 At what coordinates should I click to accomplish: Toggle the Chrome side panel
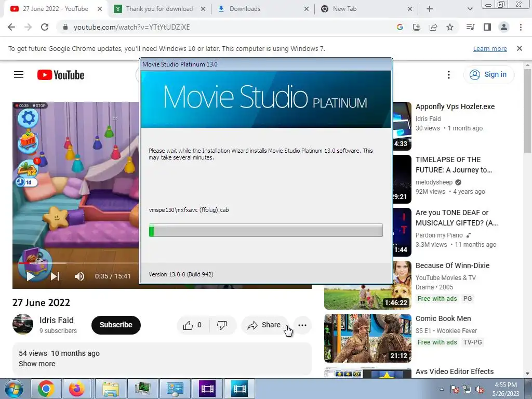pyautogui.click(x=487, y=27)
